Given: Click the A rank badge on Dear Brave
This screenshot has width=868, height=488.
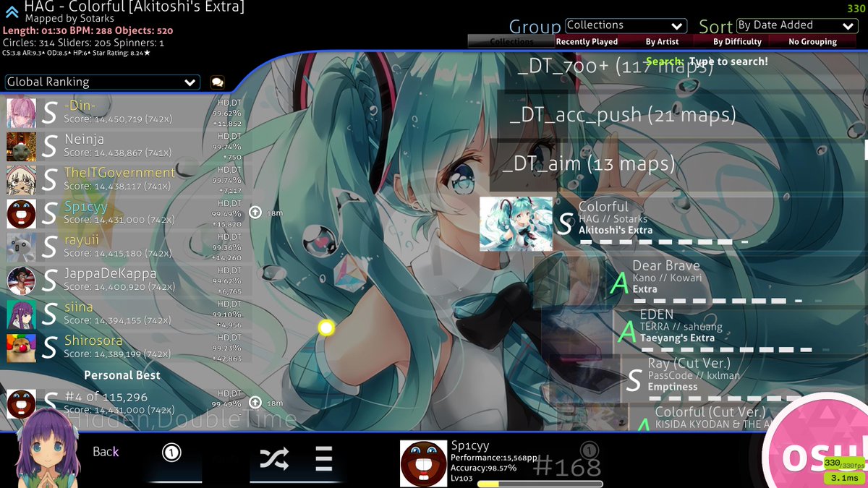Looking at the screenshot, I should pos(619,282).
